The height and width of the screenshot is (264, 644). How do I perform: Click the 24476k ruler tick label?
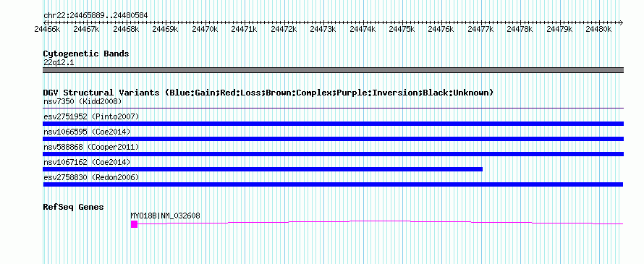pos(441,29)
